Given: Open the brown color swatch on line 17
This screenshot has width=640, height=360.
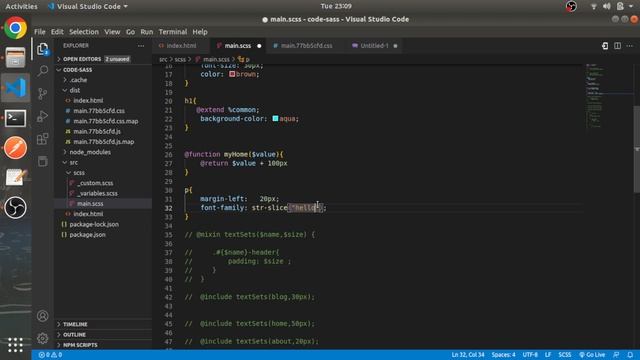Looking at the screenshot, I should 232,74.
